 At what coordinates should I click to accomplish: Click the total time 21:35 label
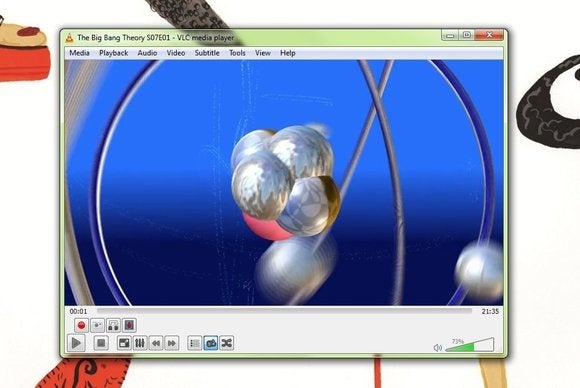click(x=490, y=311)
